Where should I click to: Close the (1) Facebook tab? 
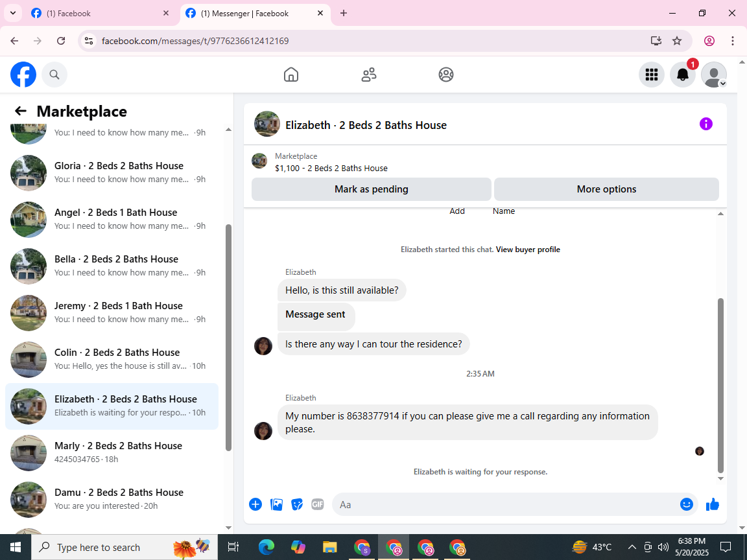coord(166,14)
